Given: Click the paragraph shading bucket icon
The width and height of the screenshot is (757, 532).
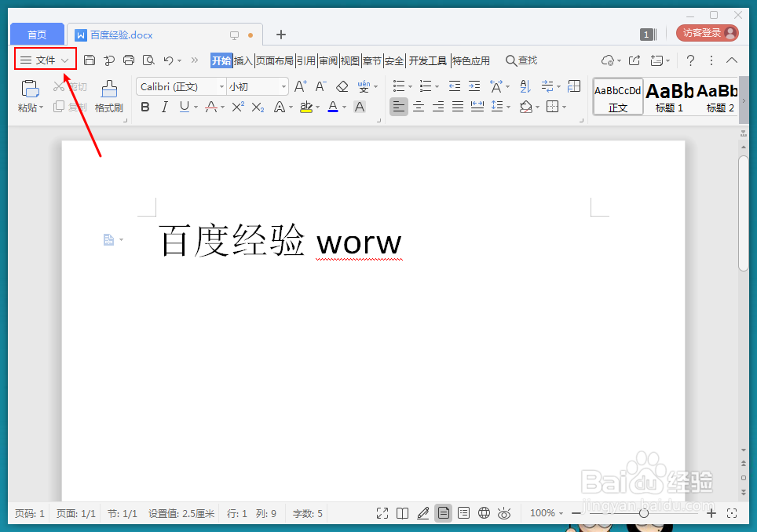Looking at the screenshot, I should coord(526,107).
